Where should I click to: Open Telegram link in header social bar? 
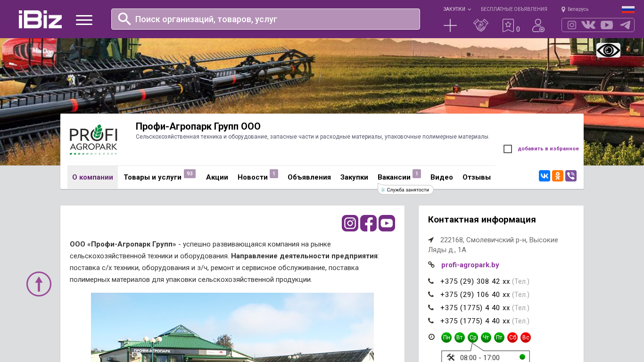point(625,25)
